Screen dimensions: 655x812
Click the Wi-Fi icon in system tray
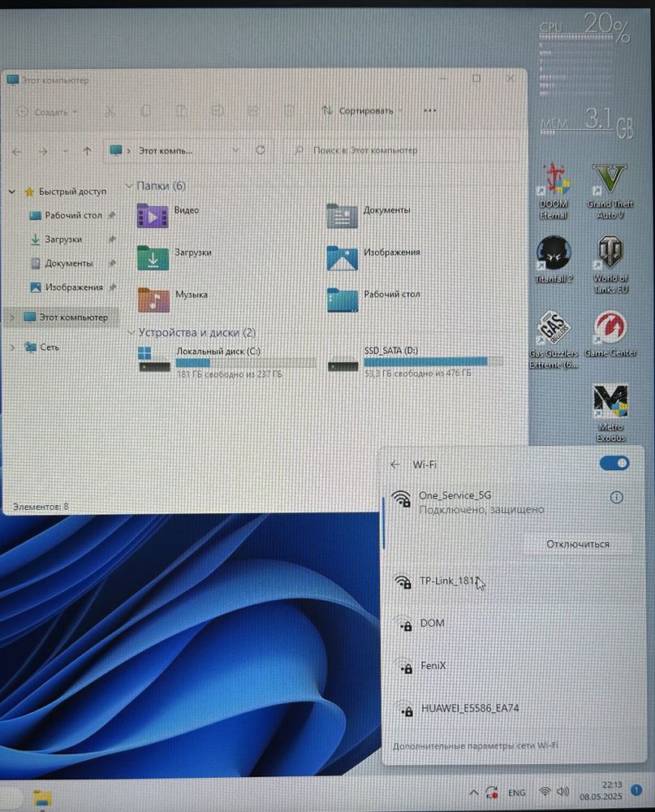(x=544, y=792)
